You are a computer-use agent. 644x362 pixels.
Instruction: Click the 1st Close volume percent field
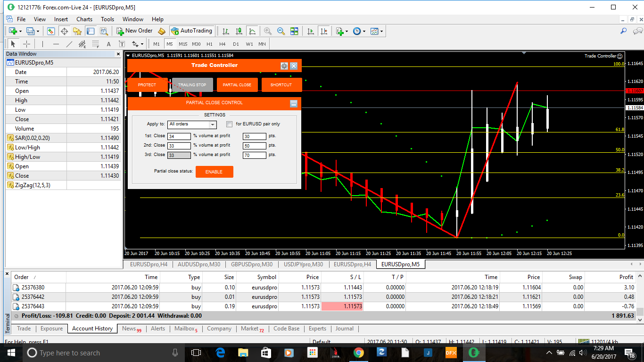(x=179, y=136)
